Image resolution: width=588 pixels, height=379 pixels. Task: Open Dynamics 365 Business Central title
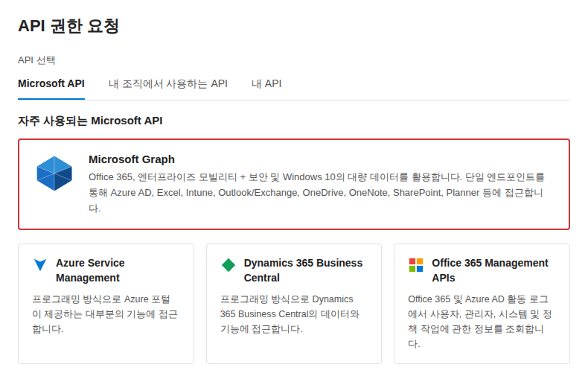303,270
